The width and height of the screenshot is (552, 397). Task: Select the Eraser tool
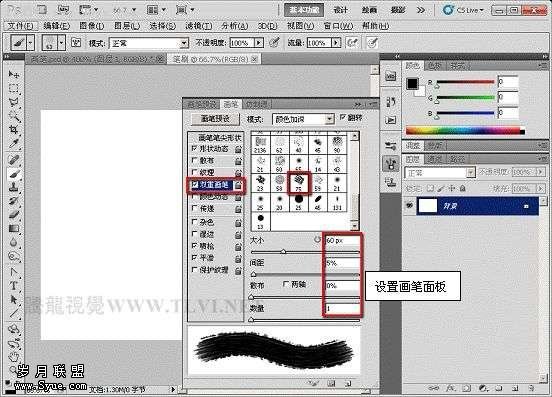coord(14,215)
